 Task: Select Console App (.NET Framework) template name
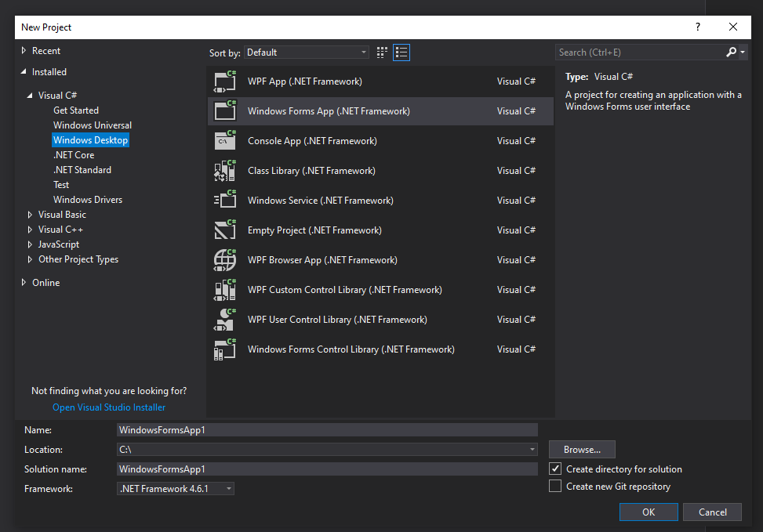[x=312, y=140]
